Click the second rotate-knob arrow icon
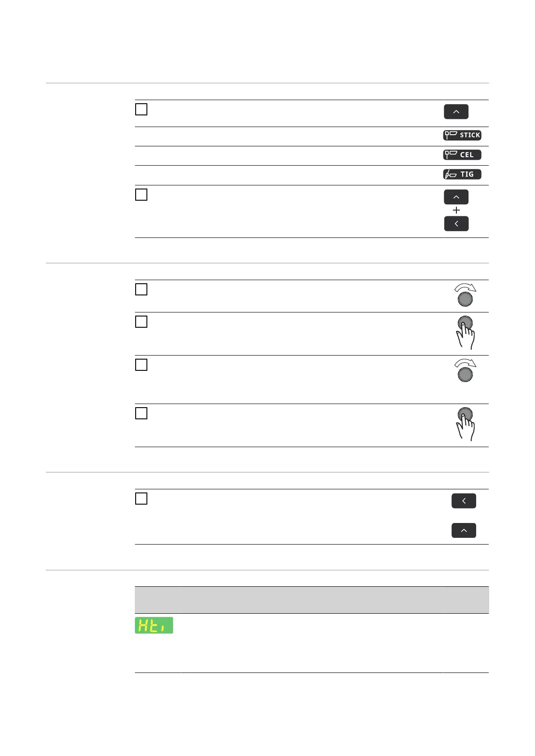Viewport: 535px width, 756px height. pos(465,370)
